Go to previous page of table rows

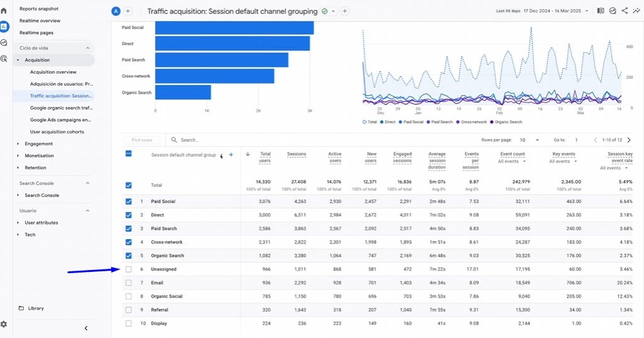595,140
